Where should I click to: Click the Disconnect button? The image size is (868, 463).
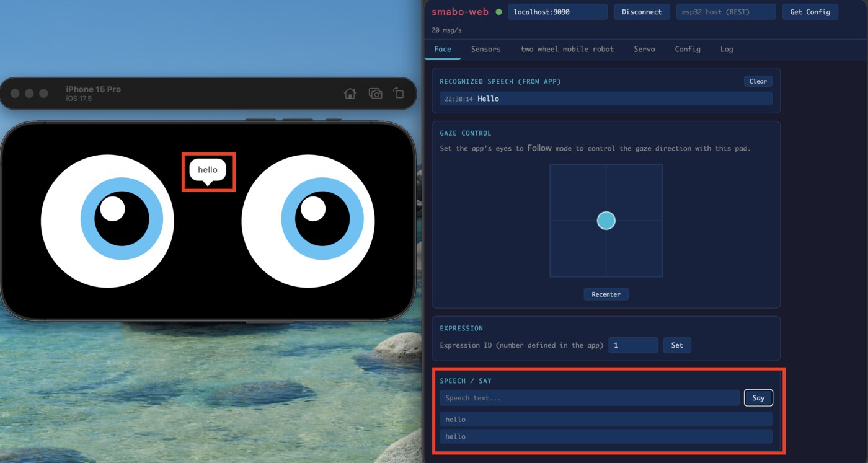tap(642, 12)
